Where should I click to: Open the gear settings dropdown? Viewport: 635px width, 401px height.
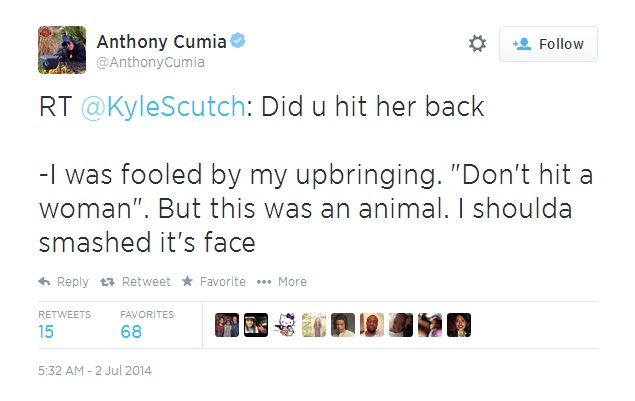point(477,44)
